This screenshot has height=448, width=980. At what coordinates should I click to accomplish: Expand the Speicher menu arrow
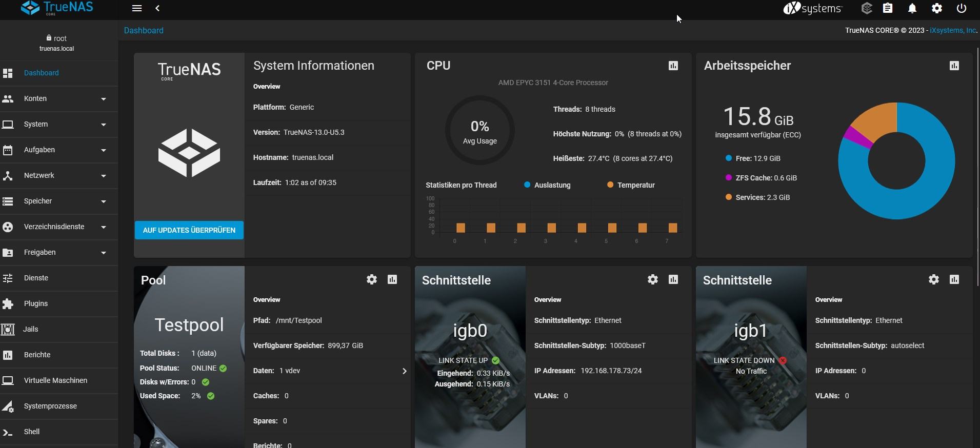(104, 201)
